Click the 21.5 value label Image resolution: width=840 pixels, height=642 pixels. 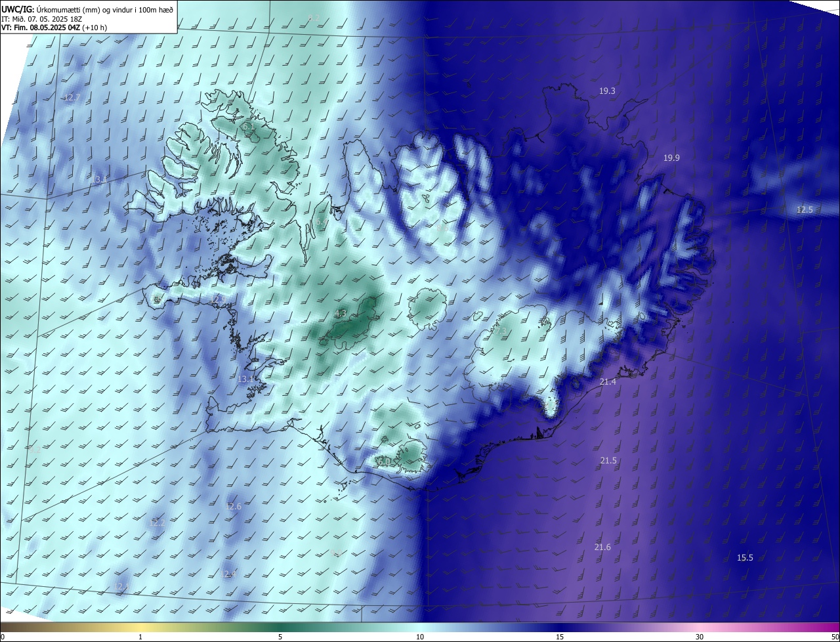(608, 461)
